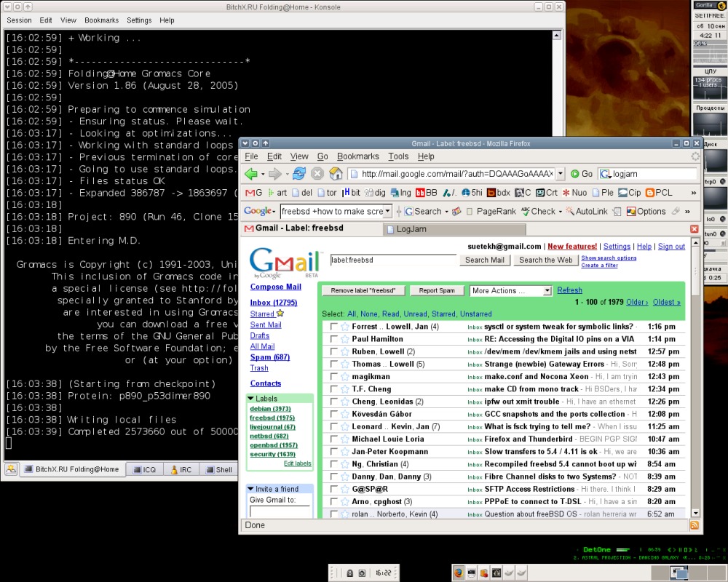Open the 'Crt' bookmark
The height and width of the screenshot is (582, 728).
547,193
